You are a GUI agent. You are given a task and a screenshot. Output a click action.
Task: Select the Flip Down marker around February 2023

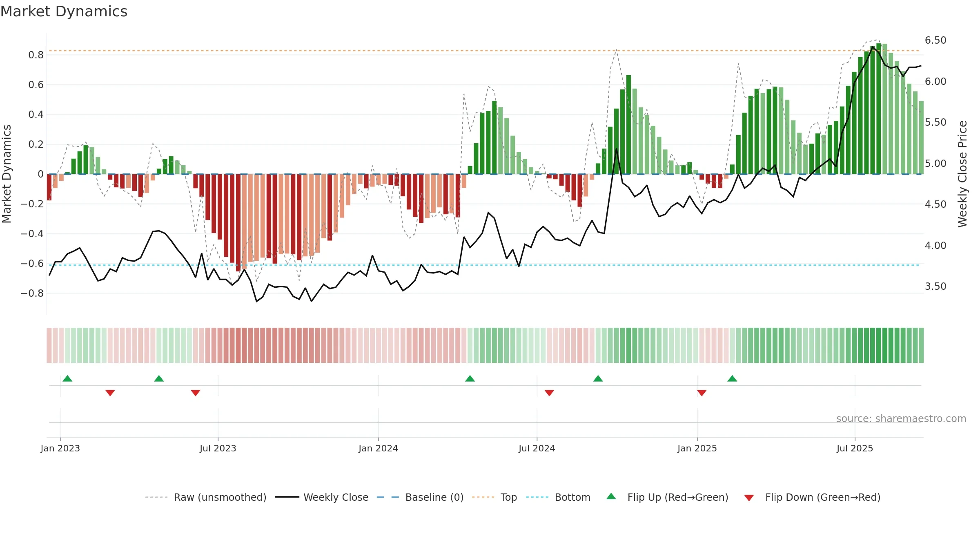[x=110, y=393]
